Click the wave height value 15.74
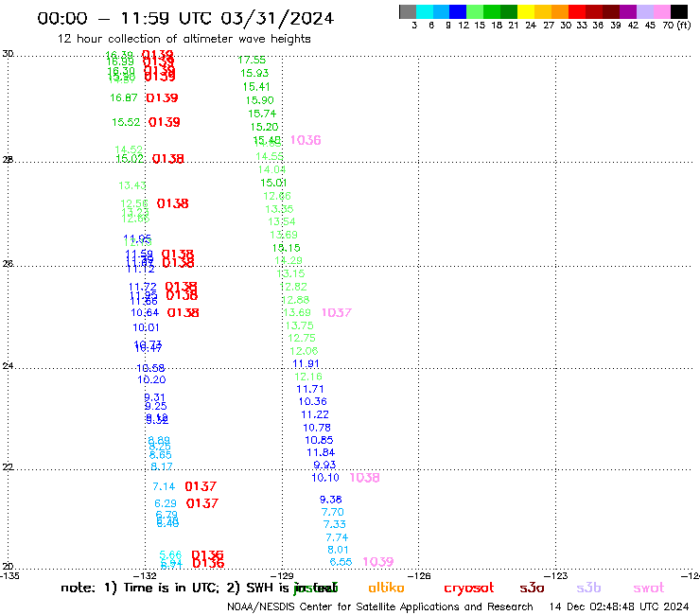The height and width of the screenshot is (615, 700). click(x=262, y=114)
